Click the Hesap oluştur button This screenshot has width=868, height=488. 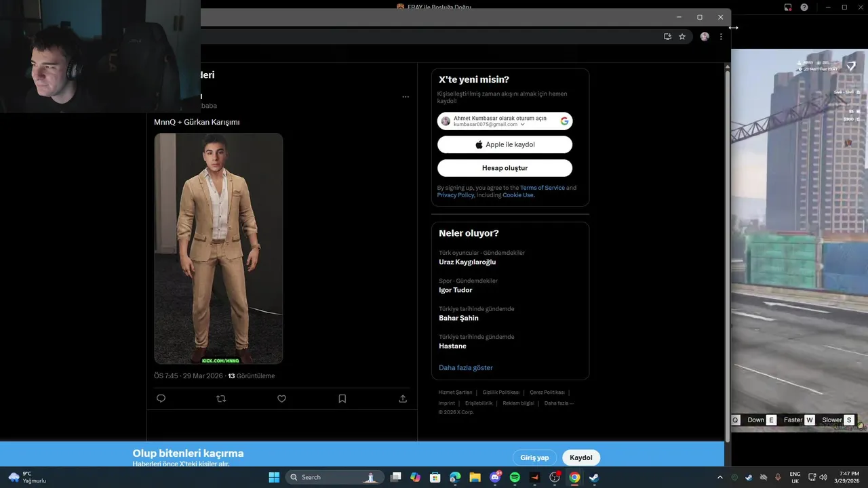coord(505,168)
